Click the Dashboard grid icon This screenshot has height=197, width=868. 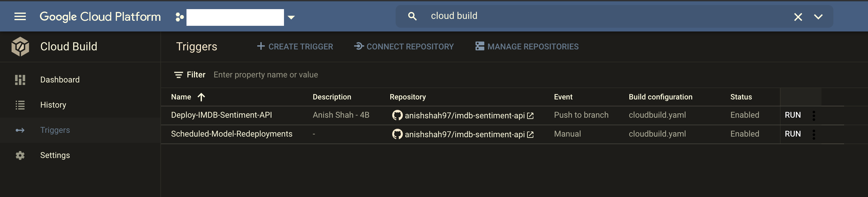[20, 80]
